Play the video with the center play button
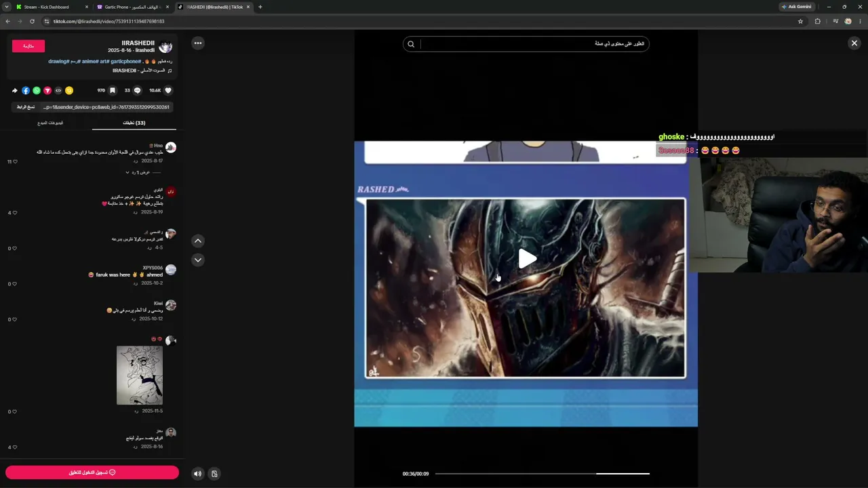 click(528, 258)
